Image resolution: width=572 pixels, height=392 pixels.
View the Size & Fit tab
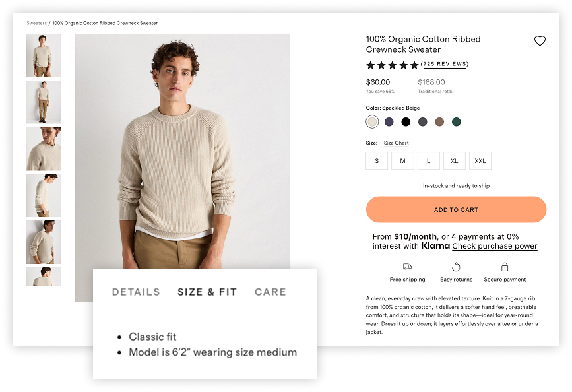click(206, 292)
